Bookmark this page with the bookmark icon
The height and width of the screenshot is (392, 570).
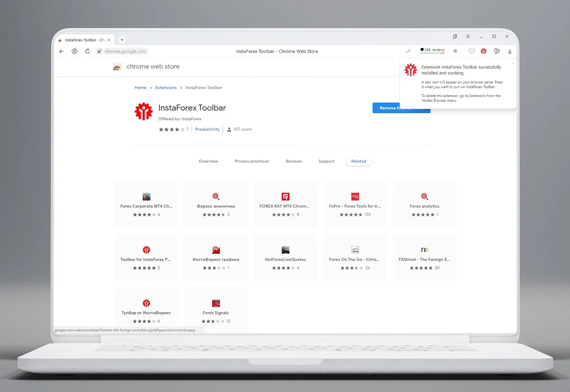point(455,51)
